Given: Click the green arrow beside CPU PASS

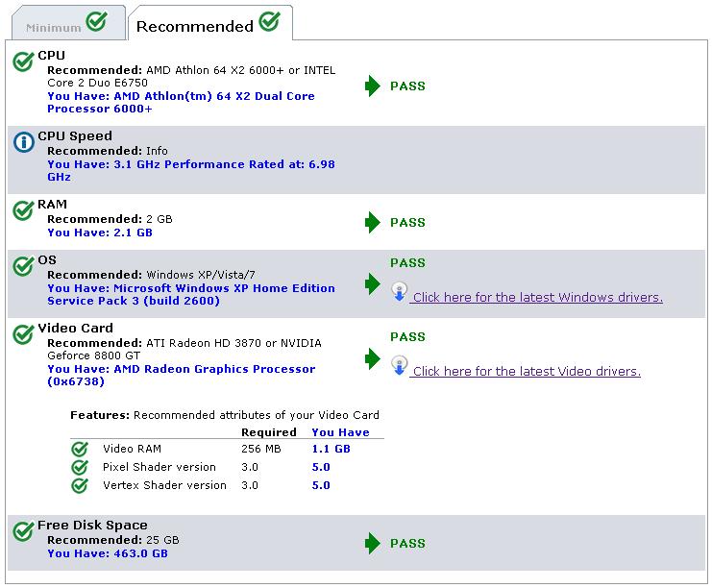Looking at the screenshot, I should (372, 86).
